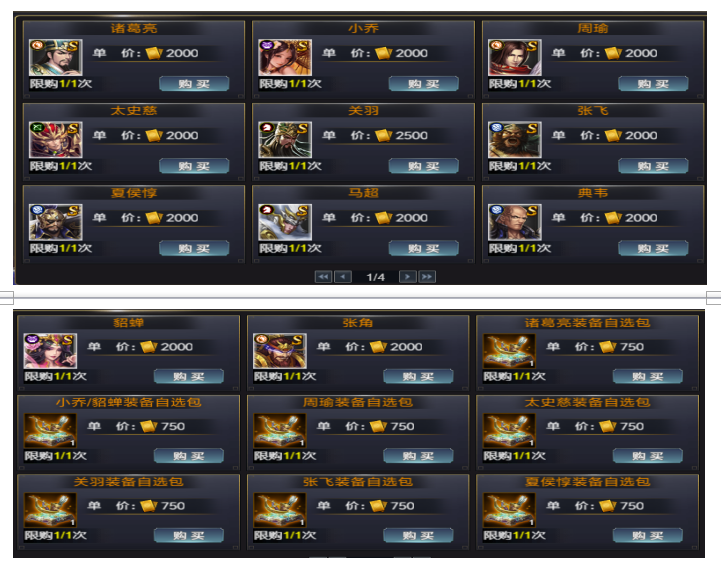Screen dimensions: 721x565
Task: Go to the next shop page
Action: pos(407,276)
